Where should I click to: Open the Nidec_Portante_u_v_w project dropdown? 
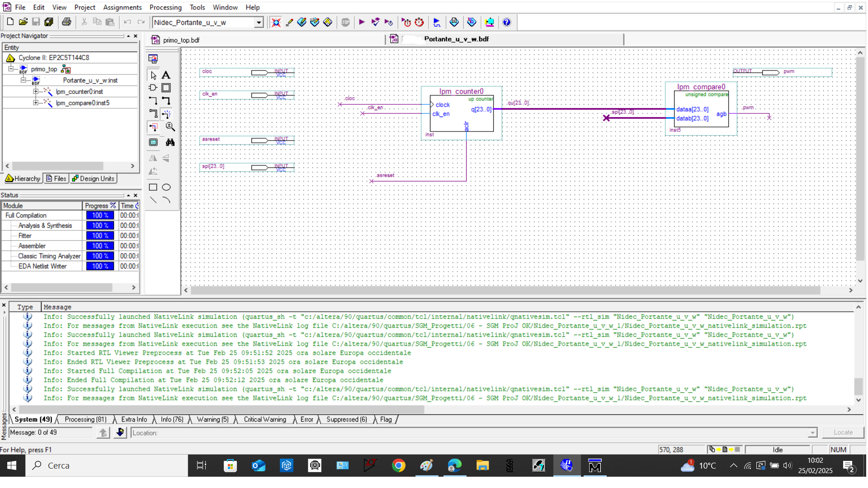click(x=259, y=23)
